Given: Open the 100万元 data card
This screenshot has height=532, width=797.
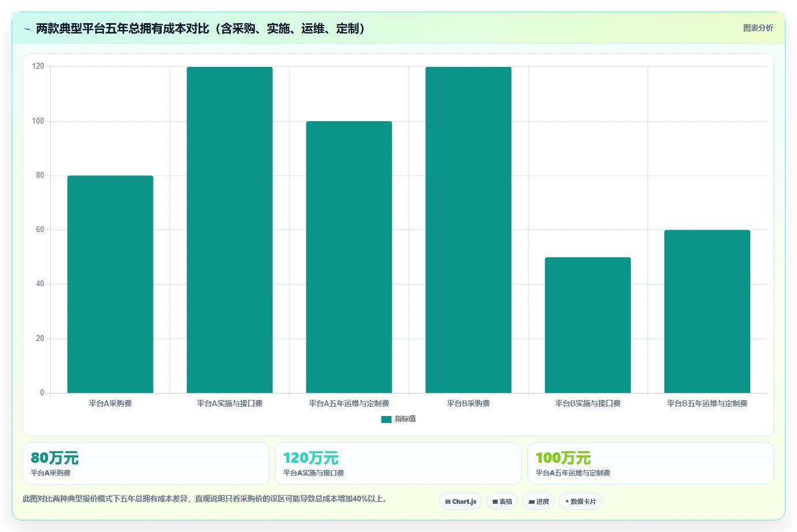Looking at the screenshot, I should click(651, 463).
